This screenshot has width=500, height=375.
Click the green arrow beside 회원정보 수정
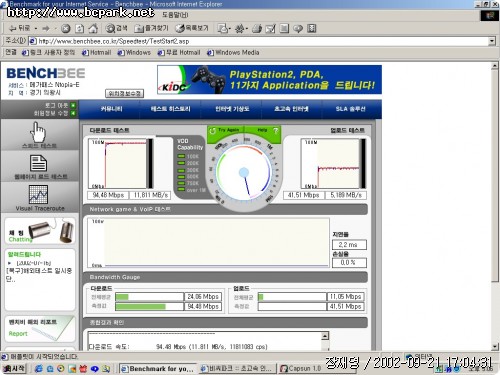(73, 113)
